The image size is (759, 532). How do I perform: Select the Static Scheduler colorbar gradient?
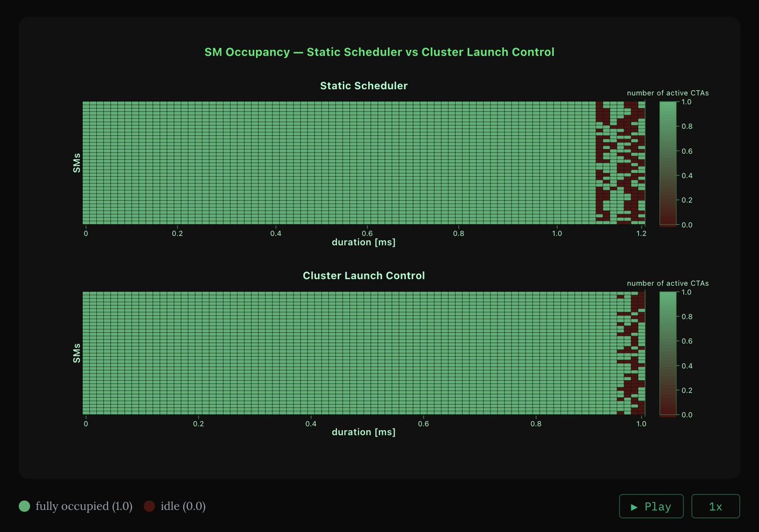[667, 163]
